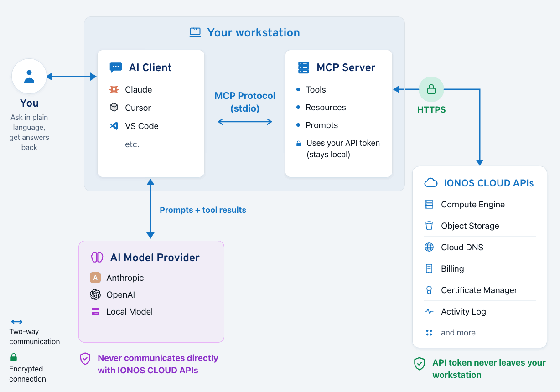Click the MCP Server heading
Viewport: 560px width, 392px height.
(x=346, y=67)
